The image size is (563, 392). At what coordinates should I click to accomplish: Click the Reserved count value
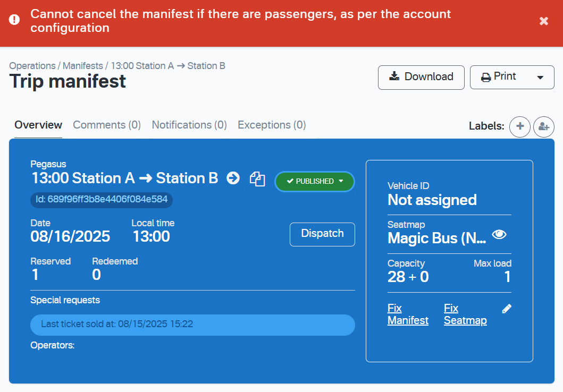35,275
